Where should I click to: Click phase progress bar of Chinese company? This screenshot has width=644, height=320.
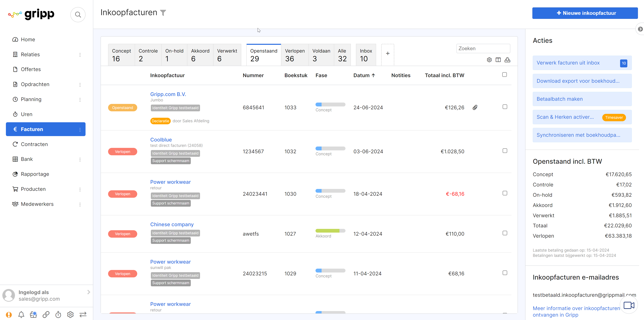point(330,231)
